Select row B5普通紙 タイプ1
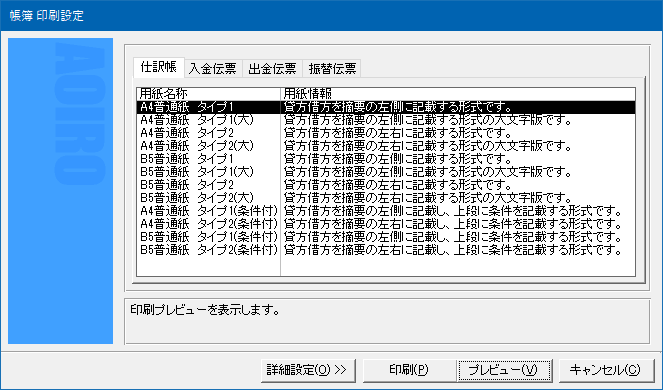This screenshot has height=390, width=663. tap(386, 159)
